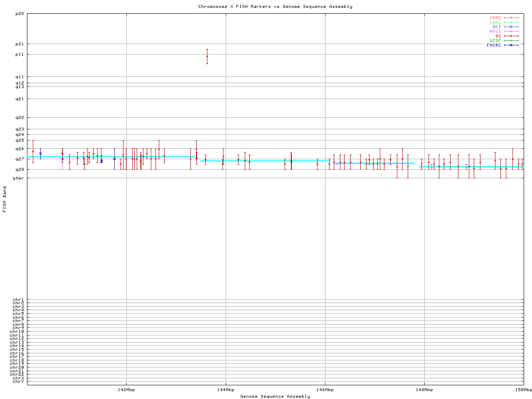Click the LANL legend line sample
Screen dimensions: 532x399
point(511,22)
